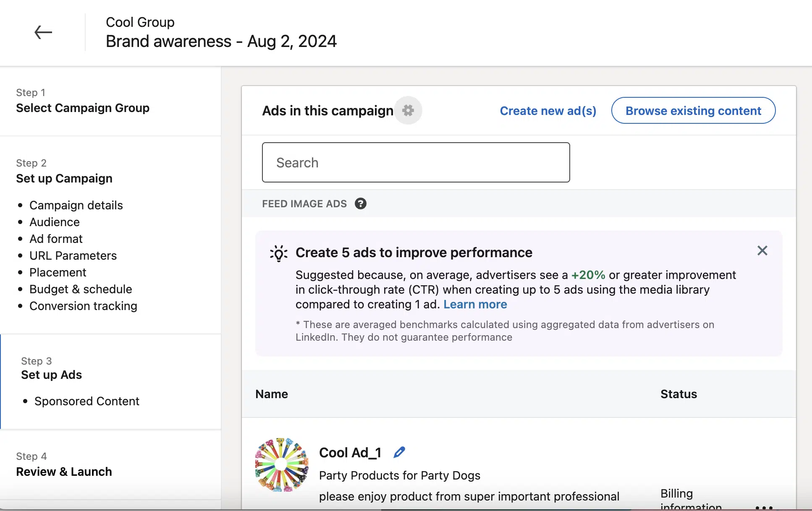Click the Feed Image Ads help icon
This screenshot has height=511, width=812.
361,203
